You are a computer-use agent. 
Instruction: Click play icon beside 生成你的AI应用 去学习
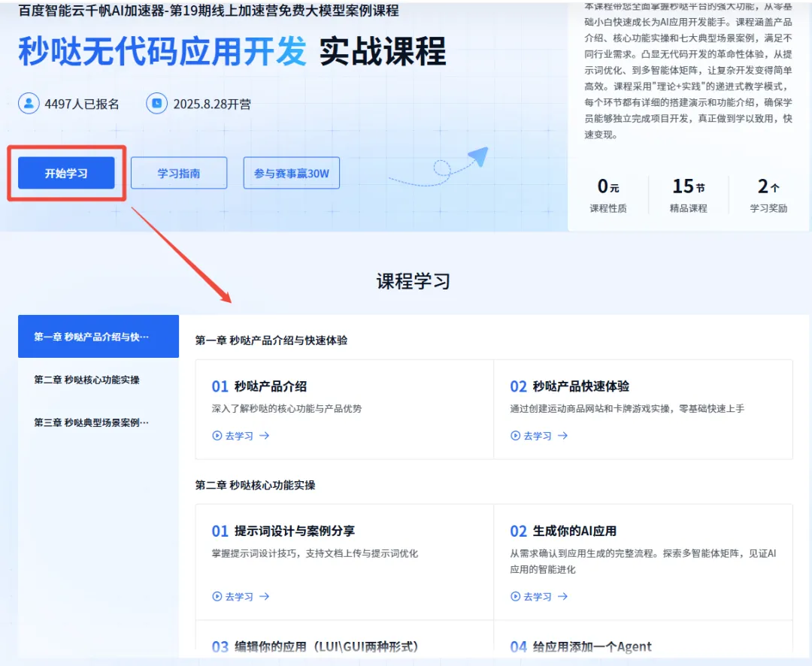515,596
